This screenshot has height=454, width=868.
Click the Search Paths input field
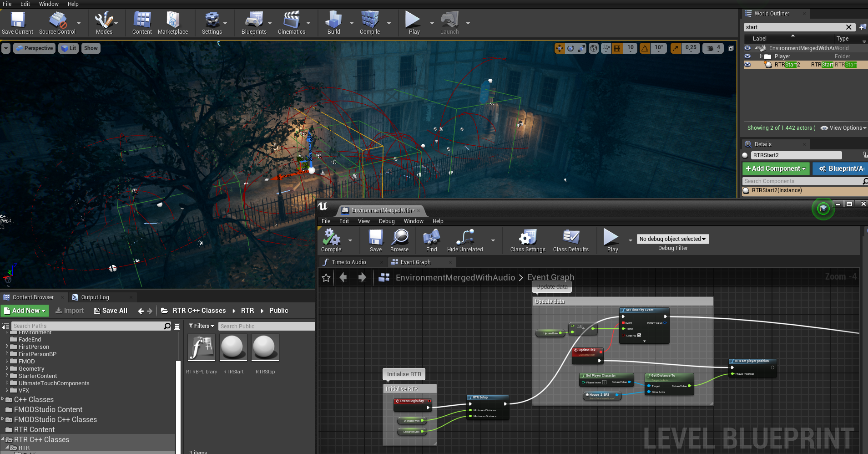pos(87,326)
